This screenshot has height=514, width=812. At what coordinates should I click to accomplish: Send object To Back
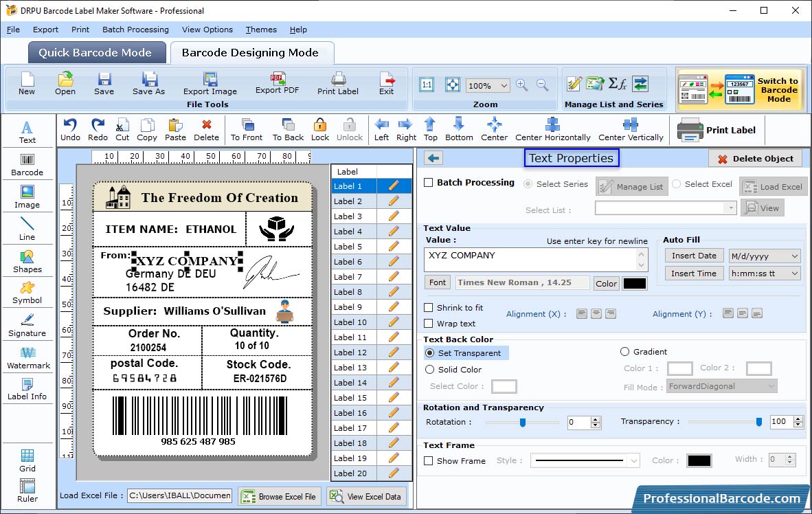click(x=288, y=130)
